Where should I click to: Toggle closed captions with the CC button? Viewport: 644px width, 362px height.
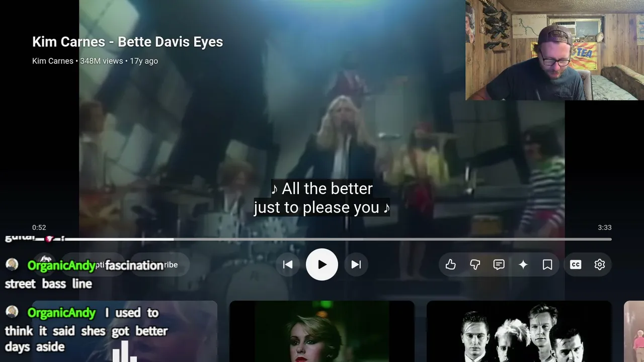tap(576, 264)
